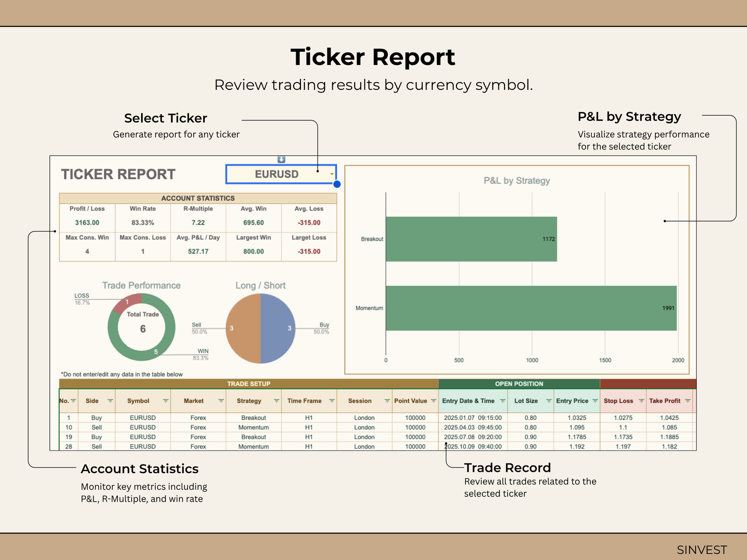Screen dimensions: 747x560
Task: Open filter icon on Strategy column
Action: coord(277,401)
